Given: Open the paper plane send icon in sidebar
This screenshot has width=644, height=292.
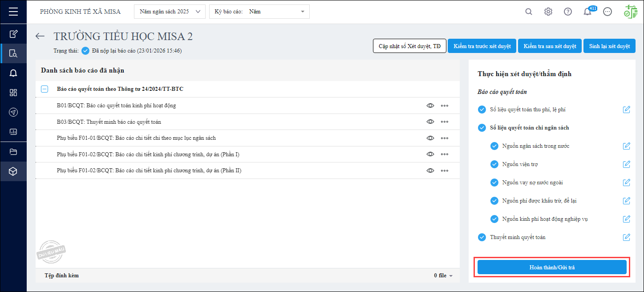Looking at the screenshot, I should [x=13, y=112].
